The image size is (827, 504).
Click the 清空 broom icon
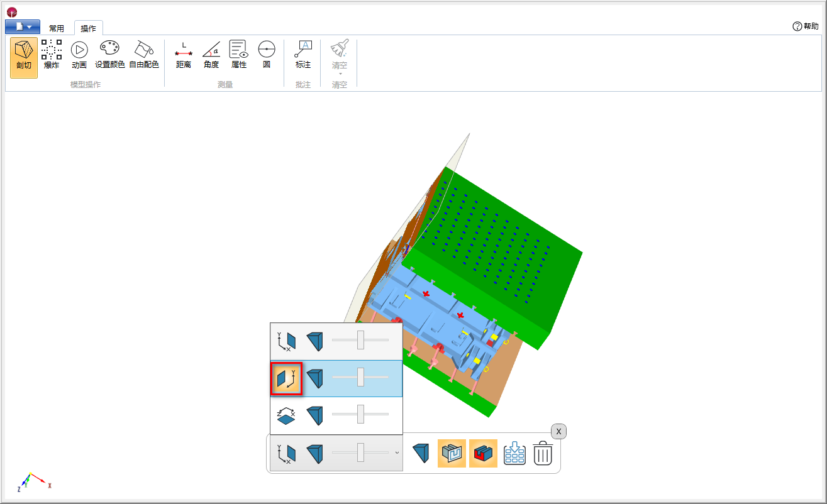[x=340, y=50]
